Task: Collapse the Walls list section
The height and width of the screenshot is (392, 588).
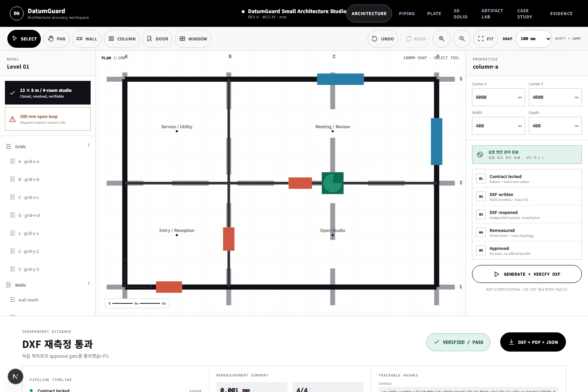Action: click(x=48, y=285)
